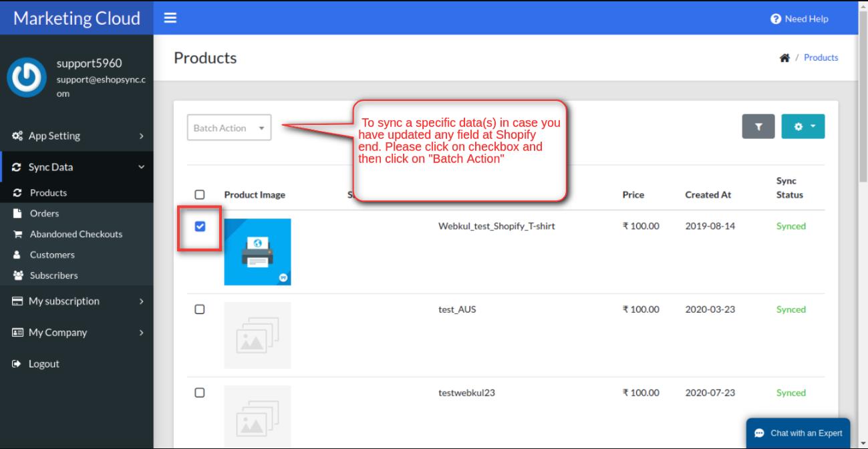868x449 pixels.
Task: Click the Created At column header
Action: 708,195
